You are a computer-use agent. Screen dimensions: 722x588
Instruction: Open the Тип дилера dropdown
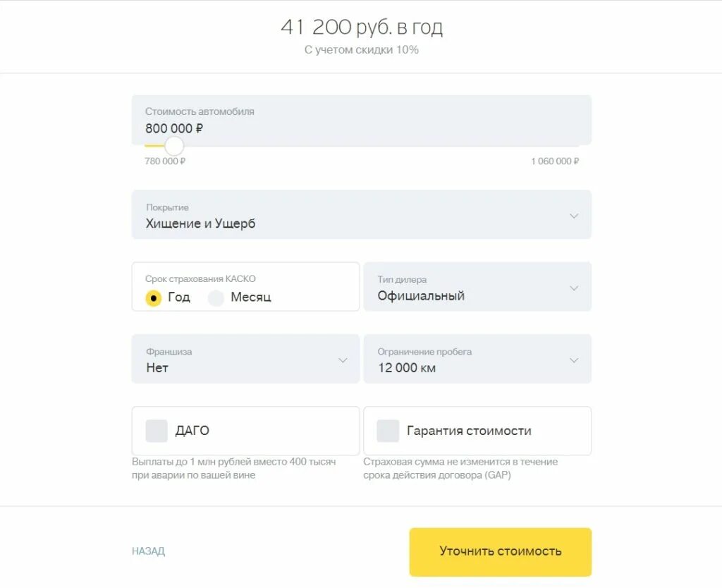coord(477,287)
